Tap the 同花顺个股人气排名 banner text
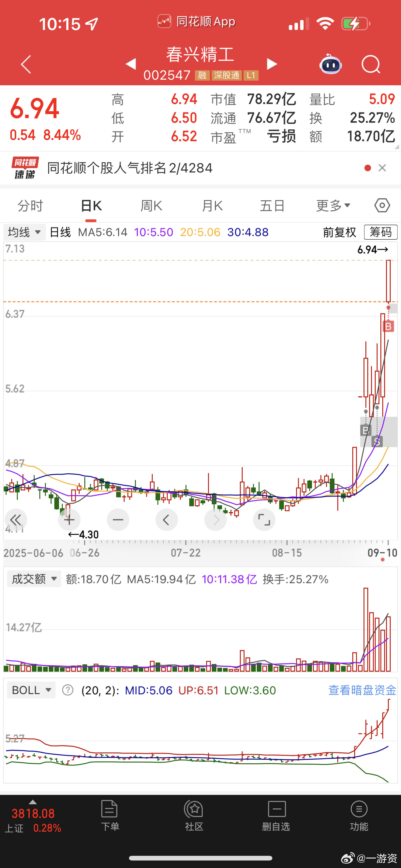 [130, 168]
